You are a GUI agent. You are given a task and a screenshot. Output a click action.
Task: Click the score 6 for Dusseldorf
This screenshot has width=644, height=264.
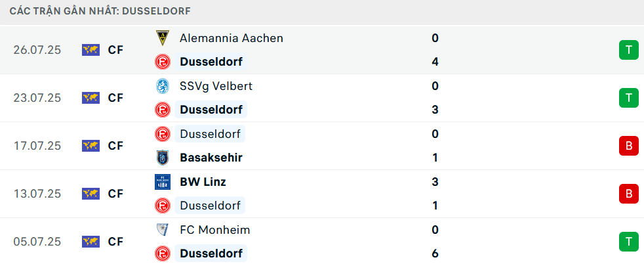(x=435, y=253)
